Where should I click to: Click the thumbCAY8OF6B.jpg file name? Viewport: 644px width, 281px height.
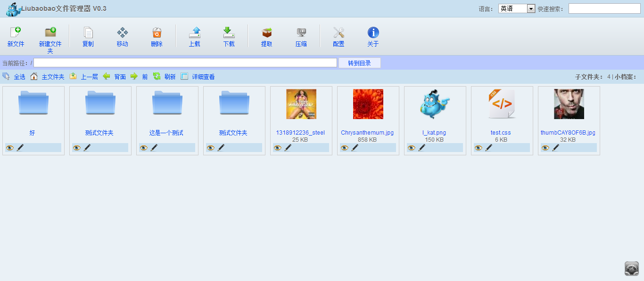pos(568,133)
